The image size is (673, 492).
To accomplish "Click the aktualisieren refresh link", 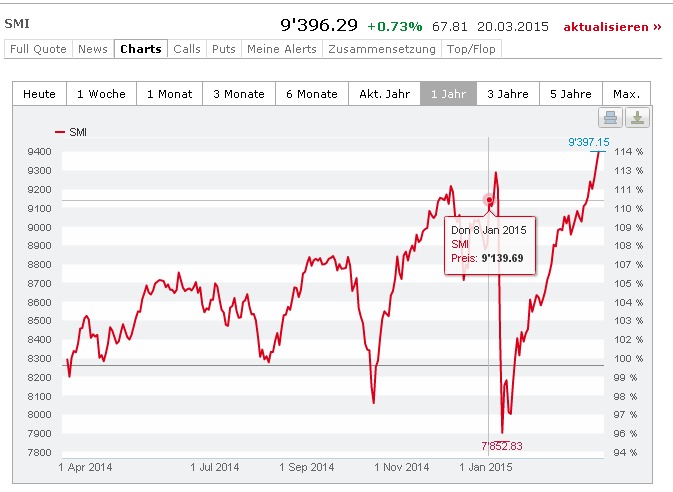I will [612, 26].
